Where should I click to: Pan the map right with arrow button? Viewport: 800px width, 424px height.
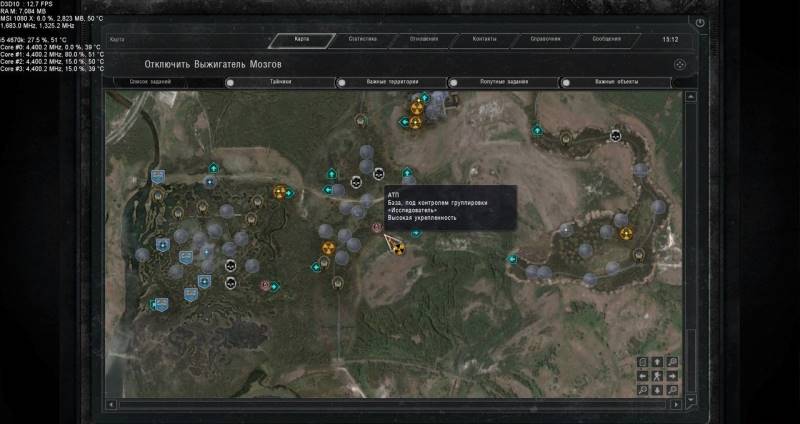coord(672,377)
